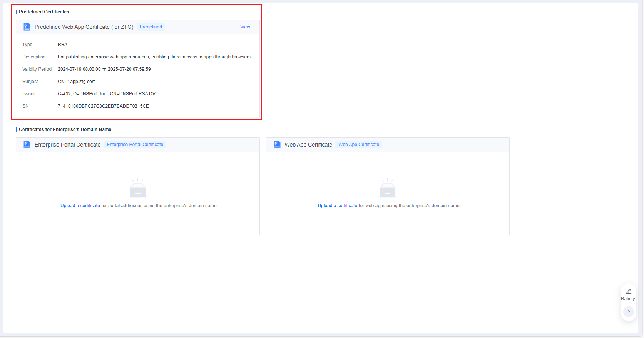Click Certificates for Enterprise's Domain Name heading
Viewport: 644px width, 338px height.
point(65,130)
